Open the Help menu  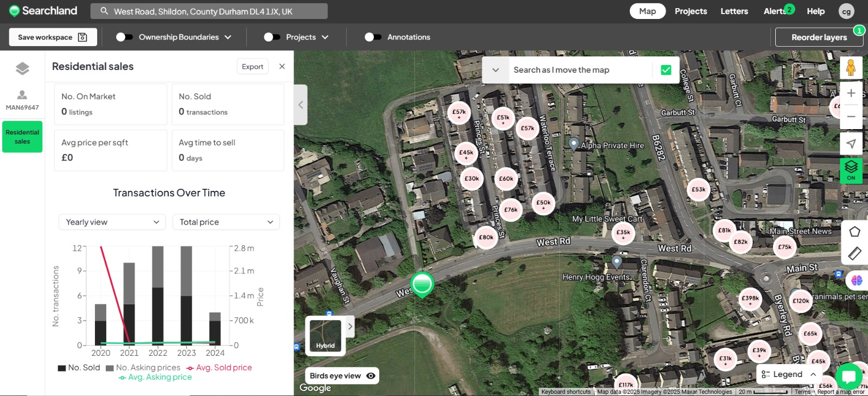(x=815, y=11)
